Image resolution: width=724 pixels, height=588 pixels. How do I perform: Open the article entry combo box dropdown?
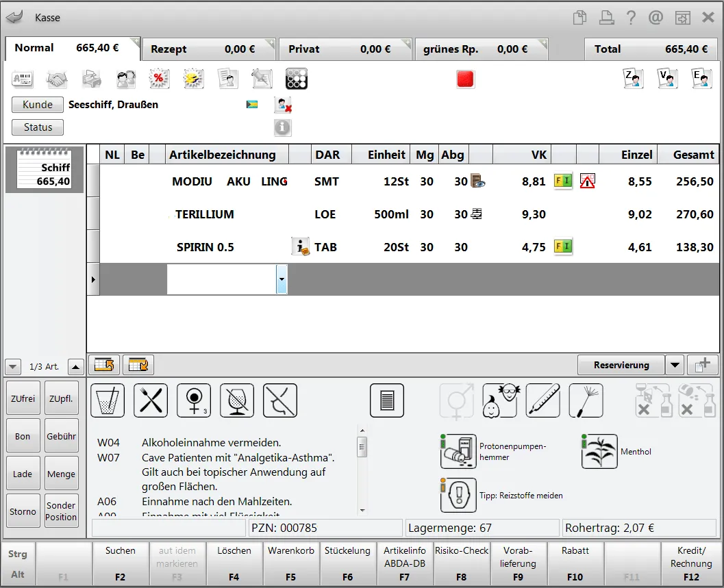pyautogui.click(x=282, y=279)
